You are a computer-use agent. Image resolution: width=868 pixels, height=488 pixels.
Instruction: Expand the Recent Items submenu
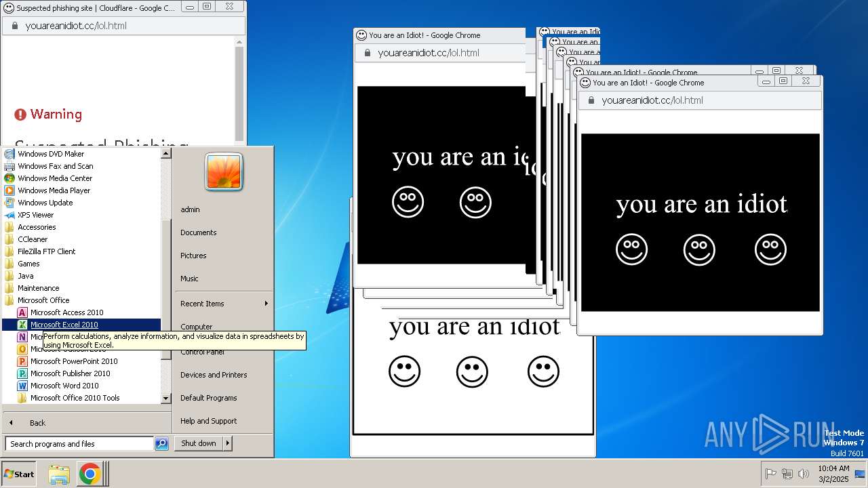pos(223,304)
